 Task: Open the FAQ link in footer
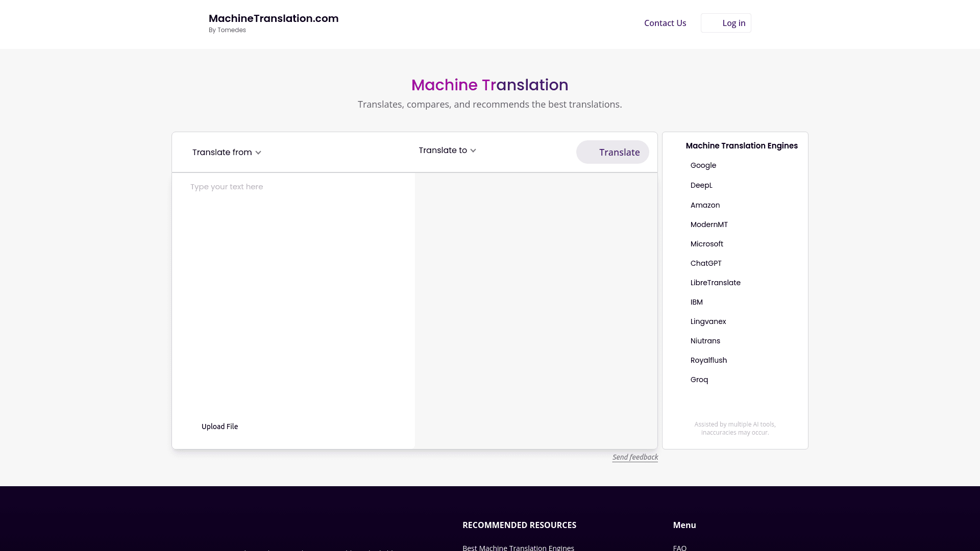[679, 547]
